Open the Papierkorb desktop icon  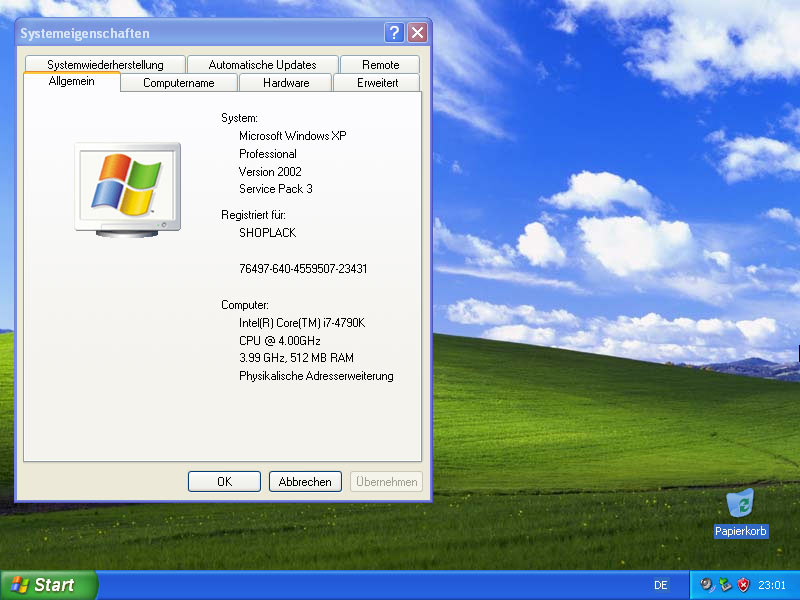coord(740,513)
